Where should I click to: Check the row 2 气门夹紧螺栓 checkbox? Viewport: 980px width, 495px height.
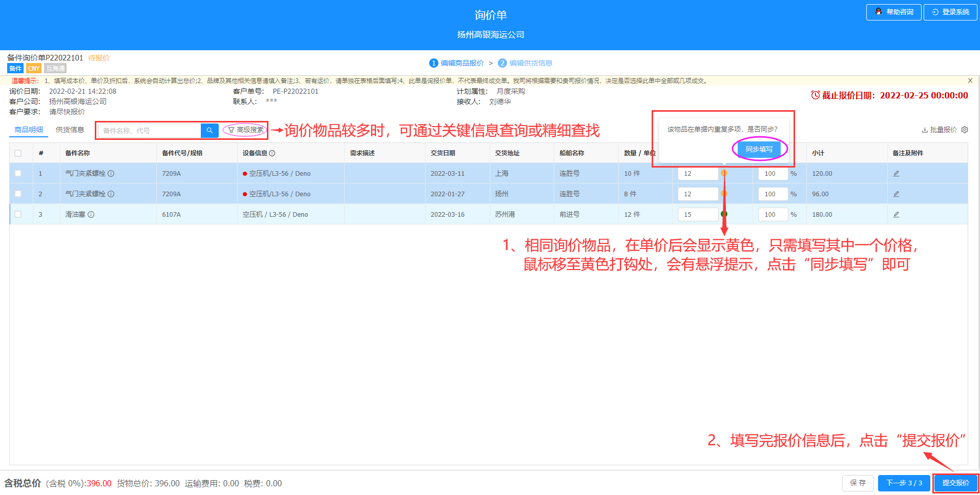(18, 194)
